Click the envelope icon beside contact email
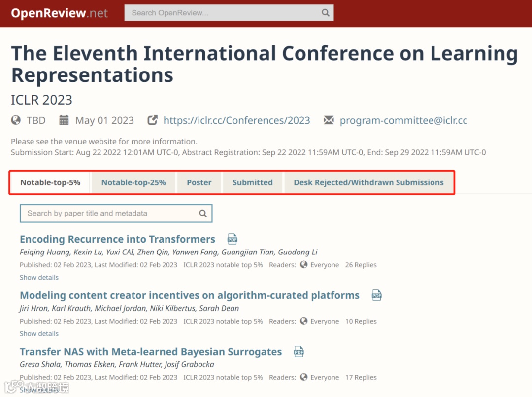The image size is (532, 397). tap(329, 120)
